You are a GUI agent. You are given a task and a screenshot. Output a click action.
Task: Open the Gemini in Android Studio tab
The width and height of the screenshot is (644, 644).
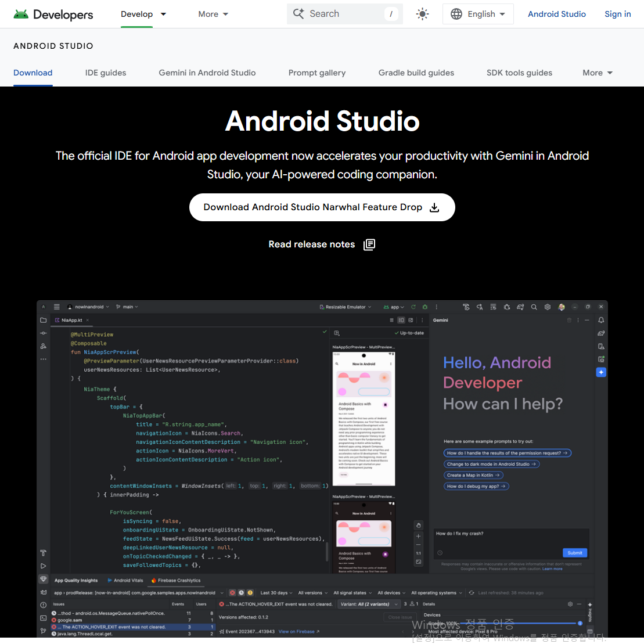coord(207,73)
